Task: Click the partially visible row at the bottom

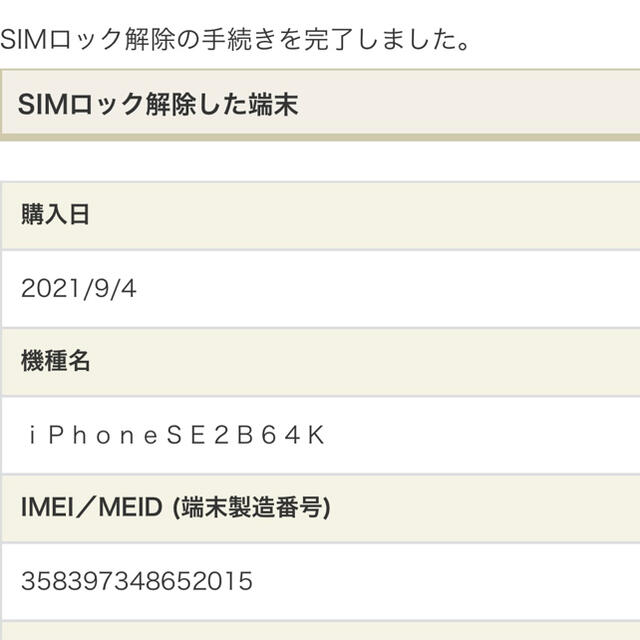Action: (320, 631)
